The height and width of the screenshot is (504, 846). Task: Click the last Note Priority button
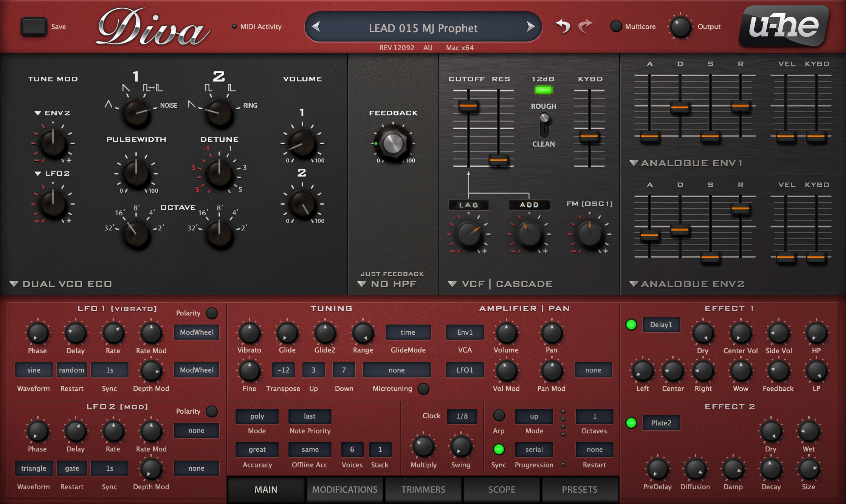(x=310, y=416)
